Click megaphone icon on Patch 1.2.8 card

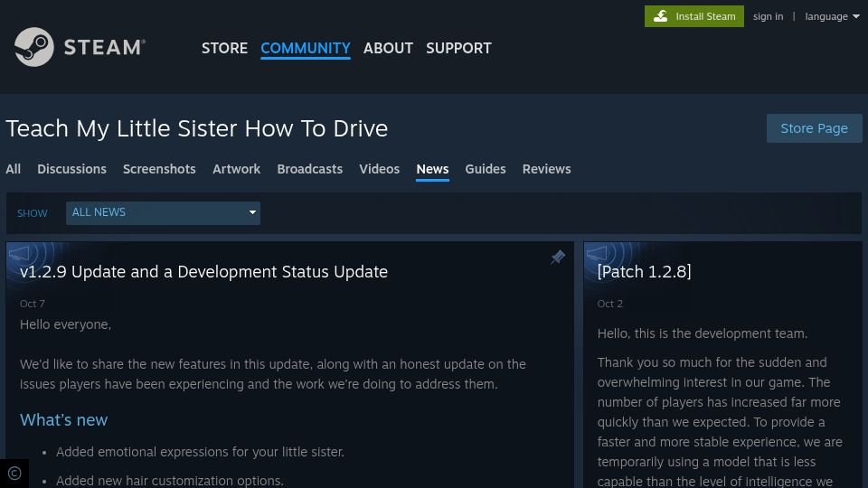(597, 254)
